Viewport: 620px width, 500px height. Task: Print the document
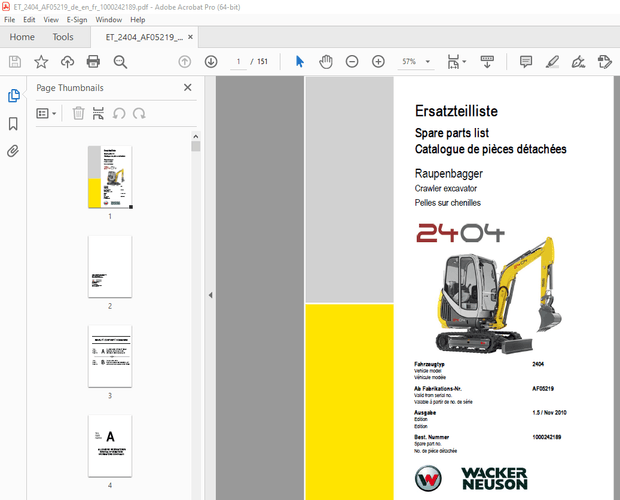93,62
